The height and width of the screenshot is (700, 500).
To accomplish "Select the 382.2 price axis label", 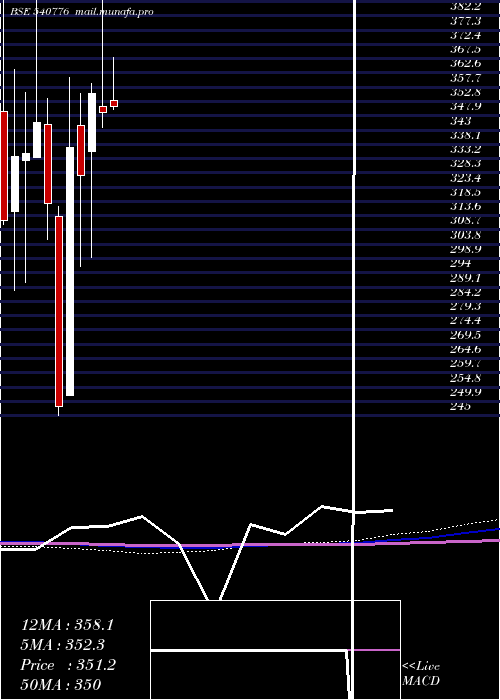I will 465,6.
